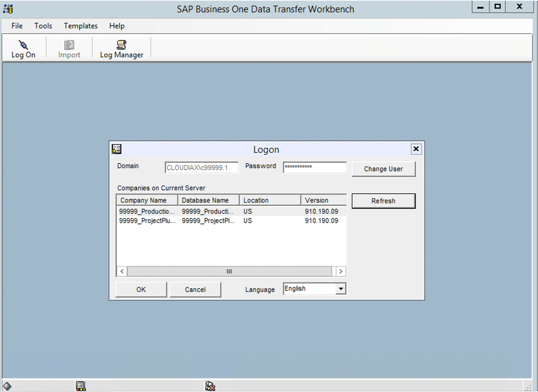Click 910.190.09 version in 99999_Productio... row
This screenshot has width=538, height=392.
click(321, 212)
